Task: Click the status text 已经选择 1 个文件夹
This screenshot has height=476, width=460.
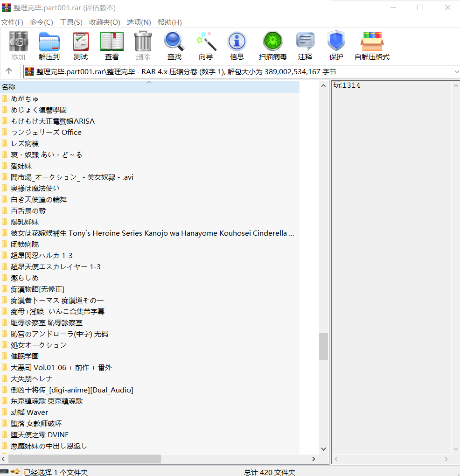Action: pos(56,472)
